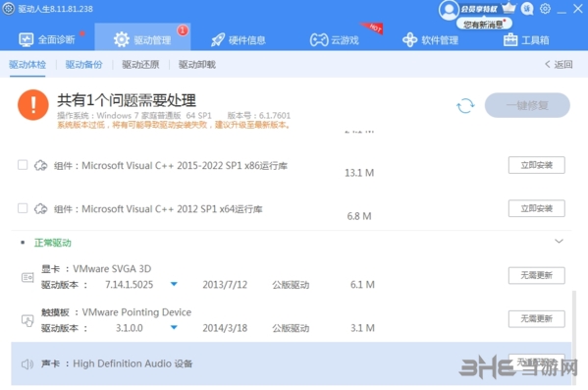Install Visual C++ 2012 x64 via 立即安装
The width and height of the screenshot is (588, 390).
coord(536,208)
